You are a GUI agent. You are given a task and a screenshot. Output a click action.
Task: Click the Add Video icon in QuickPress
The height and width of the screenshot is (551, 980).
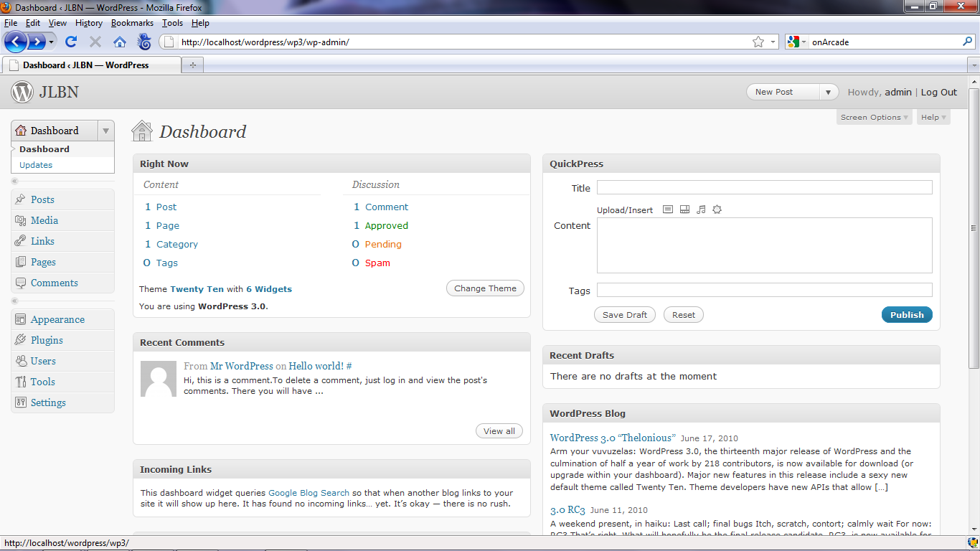coord(684,209)
